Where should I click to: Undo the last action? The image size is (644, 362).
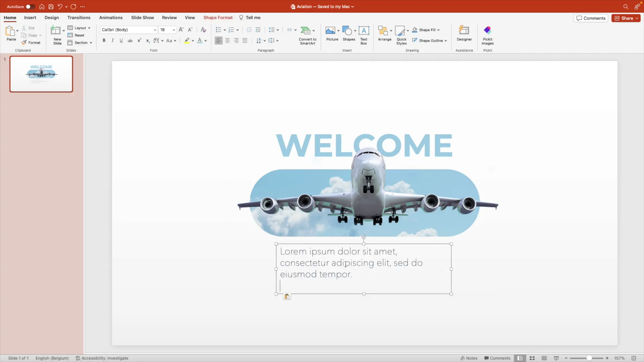pyautogui.click(x=60, y=7)
